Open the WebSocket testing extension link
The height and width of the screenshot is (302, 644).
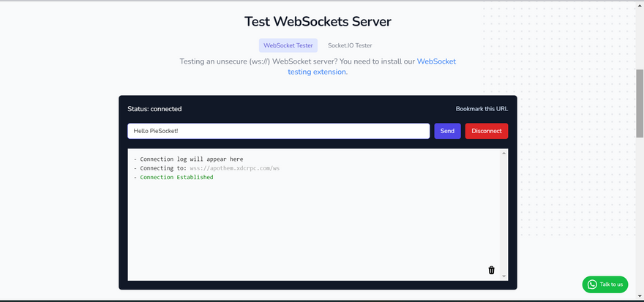tap(372, 67)
